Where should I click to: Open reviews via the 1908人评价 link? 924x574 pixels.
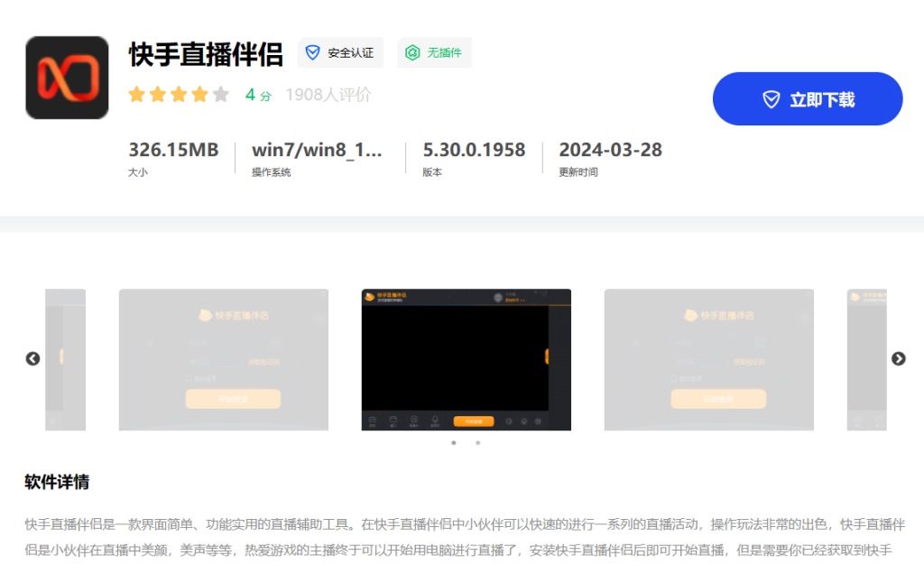coord(328,94)
